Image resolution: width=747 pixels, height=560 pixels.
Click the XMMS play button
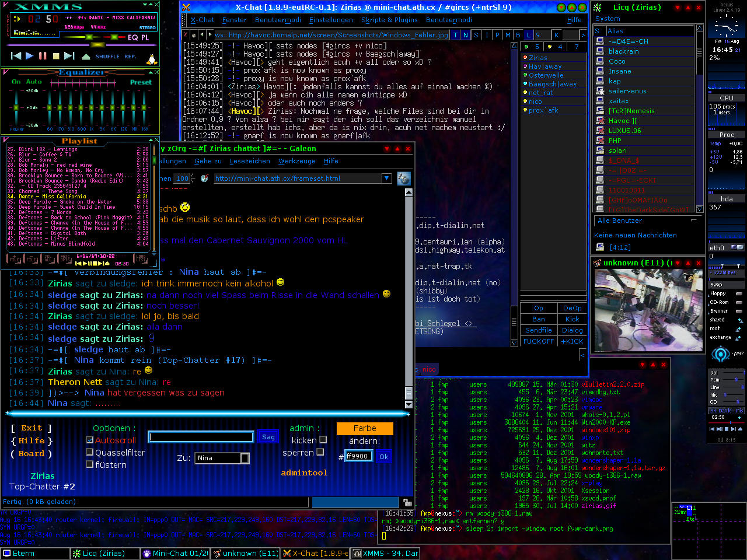(29, 56)
